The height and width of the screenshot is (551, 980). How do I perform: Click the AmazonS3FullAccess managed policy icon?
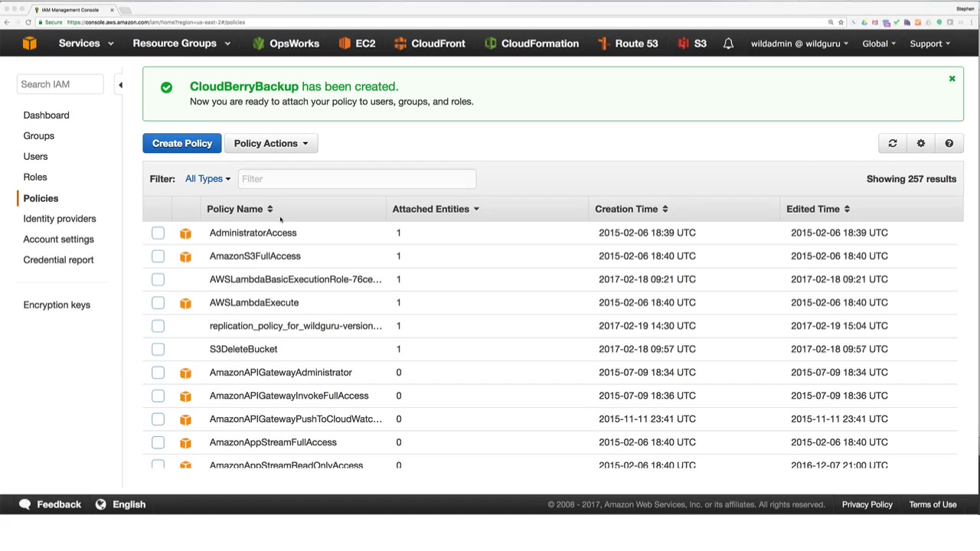(x=185, y=256)
